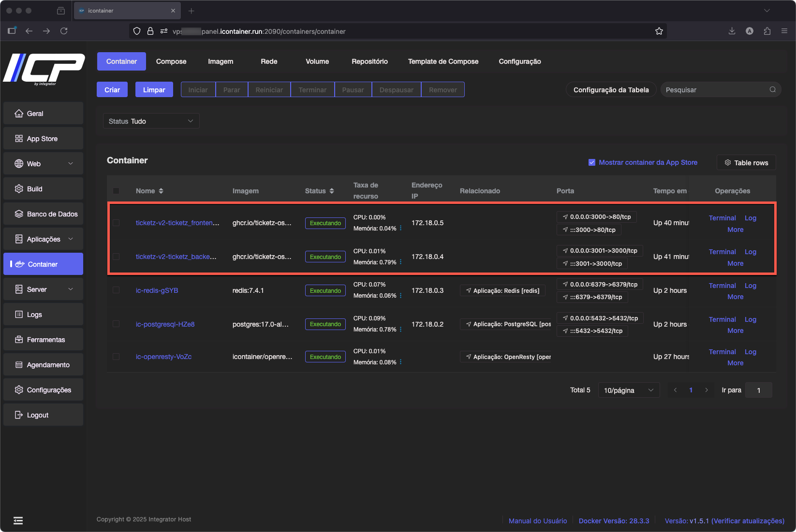Sort by Nome column sort arrows
Viewport: 796px width, 532px height.
[x=161, y=191]
